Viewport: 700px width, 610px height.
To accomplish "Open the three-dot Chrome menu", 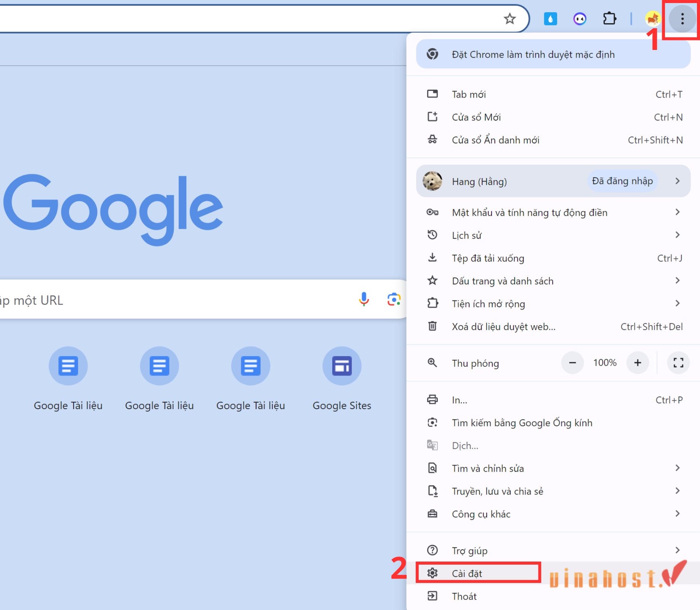I will pos(682,18).
